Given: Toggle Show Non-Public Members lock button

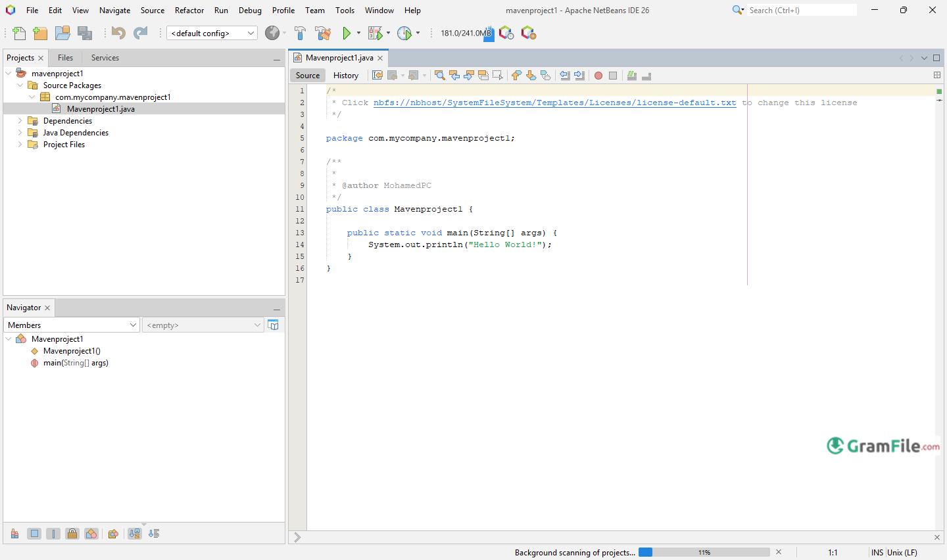Looking at the screenshot, I should point(72,534).
